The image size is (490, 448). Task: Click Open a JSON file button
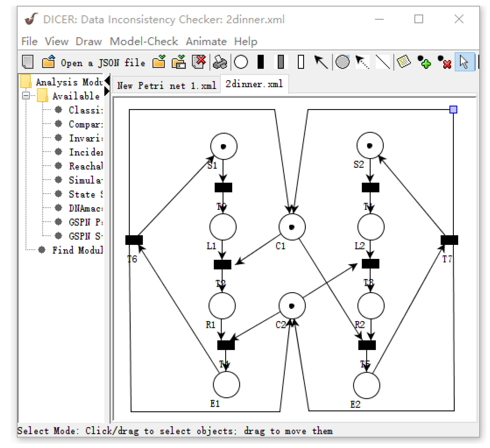pos(104,63)
